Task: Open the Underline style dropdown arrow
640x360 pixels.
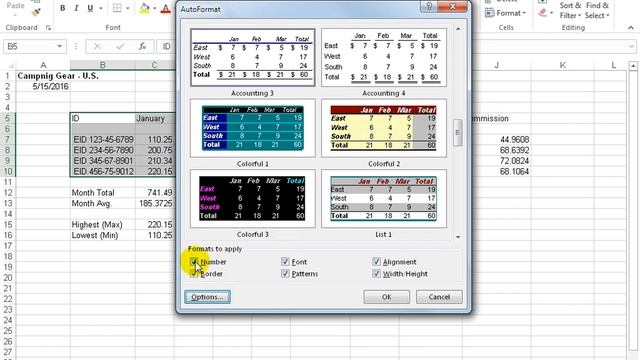Action: pyautogui.click(x=101, y=8)
